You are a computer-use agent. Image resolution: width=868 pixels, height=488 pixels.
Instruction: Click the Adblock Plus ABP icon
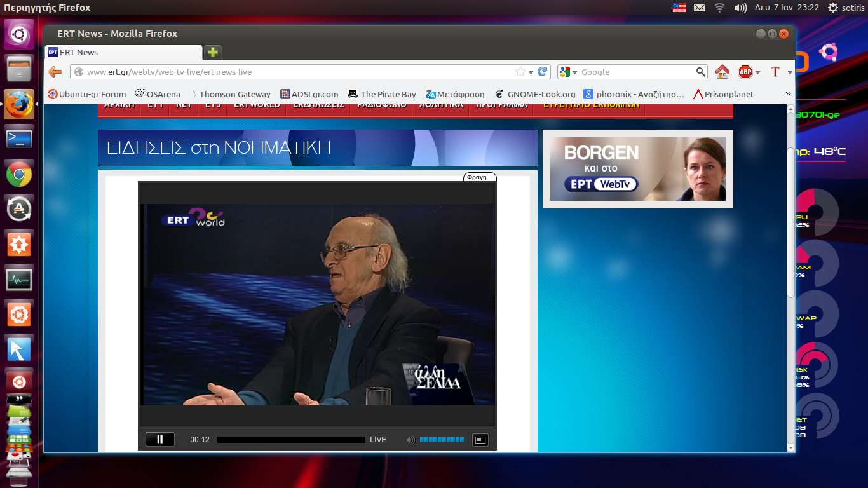click(x=745, y=72)
